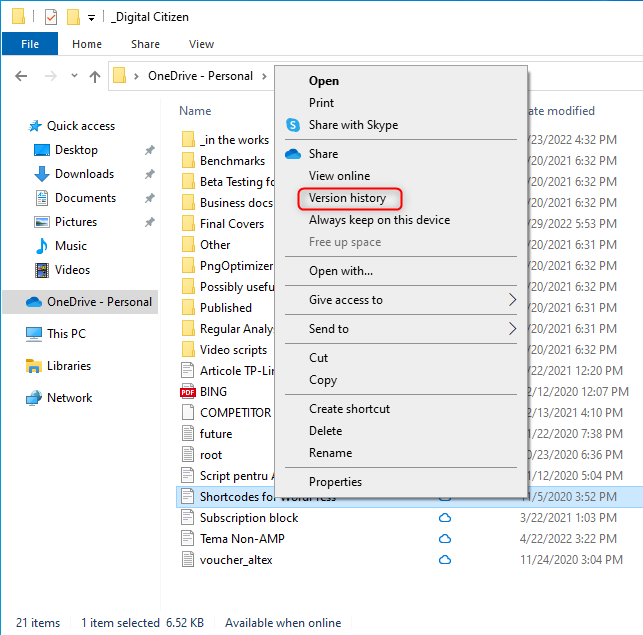
Task: Select the Published folder
Action: pyautogui.click(x=217, y=308)
